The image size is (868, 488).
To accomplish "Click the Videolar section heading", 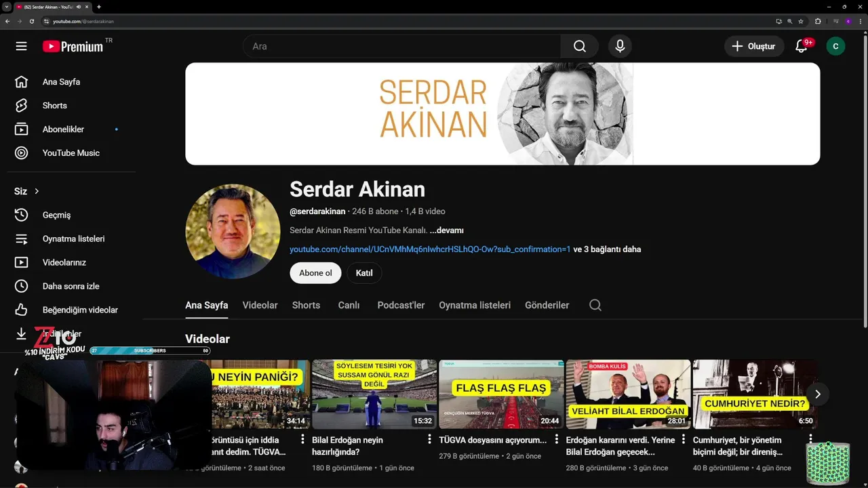I will point(208,339).
